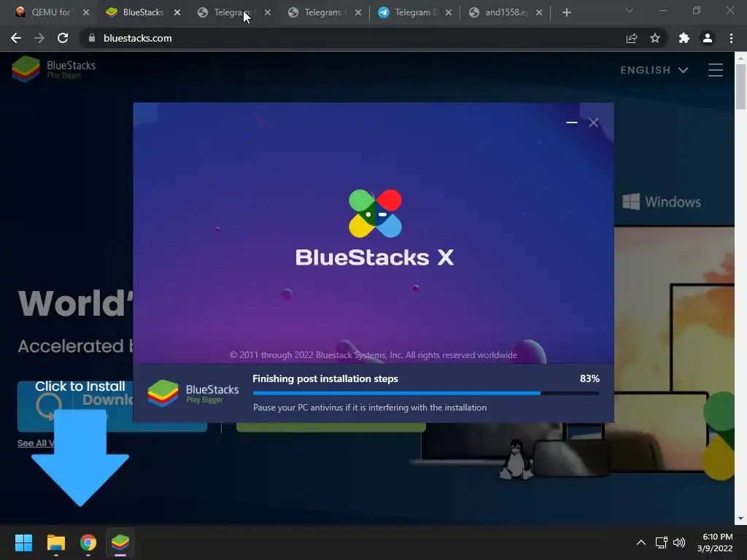Switch to the Telegram Desktop tab
747x560 pixels.
(414, 12)
